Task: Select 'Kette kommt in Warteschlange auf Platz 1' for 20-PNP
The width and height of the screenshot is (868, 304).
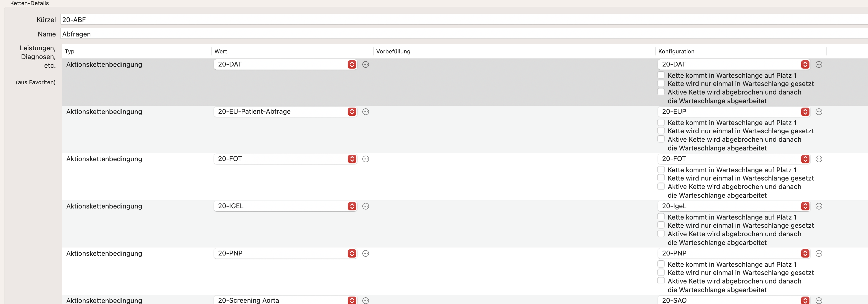Action: [x=661, y=264]
